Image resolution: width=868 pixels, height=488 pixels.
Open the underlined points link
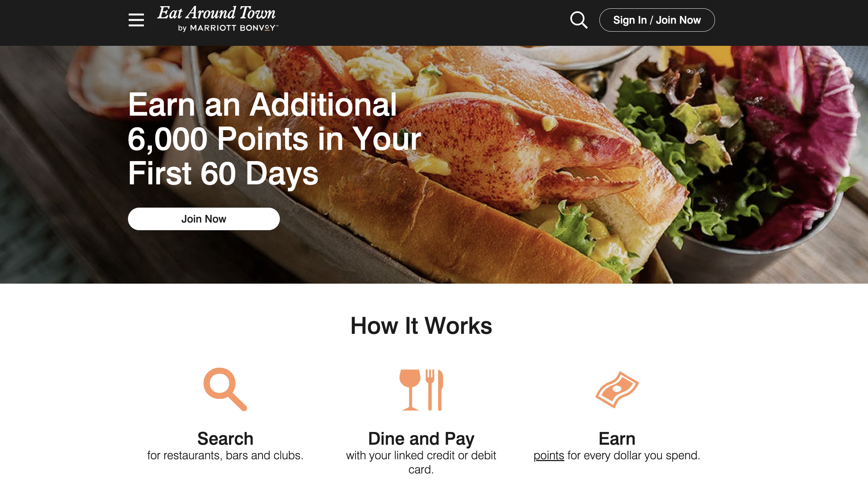[549, 455]
